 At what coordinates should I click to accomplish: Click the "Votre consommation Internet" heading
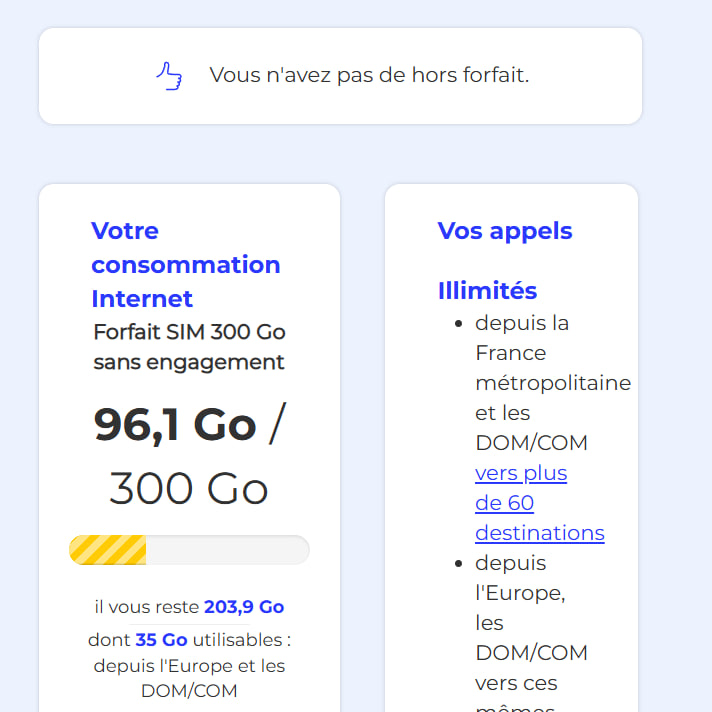(185, 265)
